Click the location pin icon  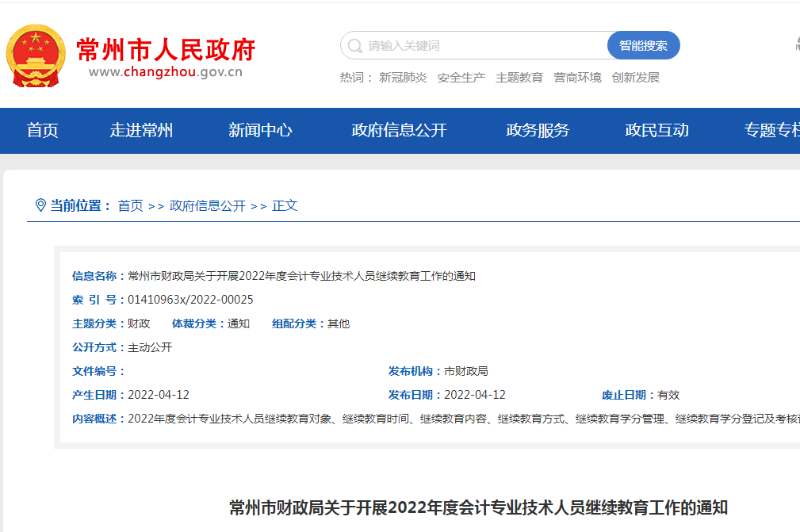pos(40,205)
